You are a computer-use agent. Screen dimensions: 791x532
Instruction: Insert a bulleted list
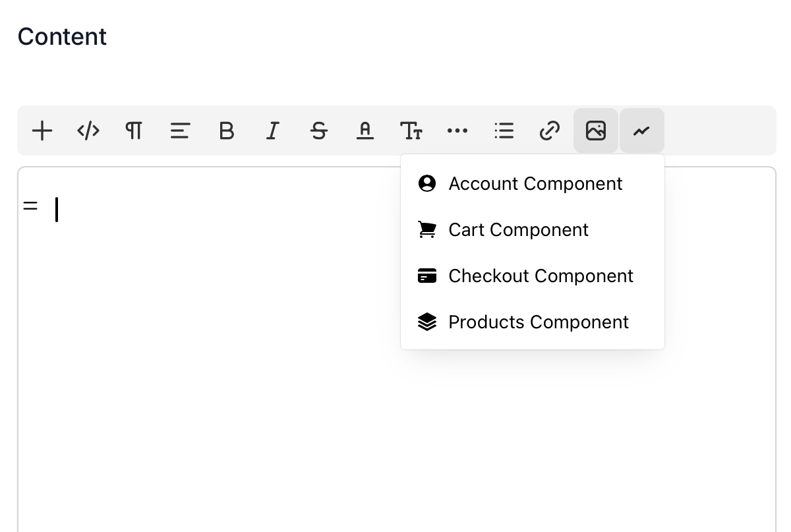click(504, 131)
